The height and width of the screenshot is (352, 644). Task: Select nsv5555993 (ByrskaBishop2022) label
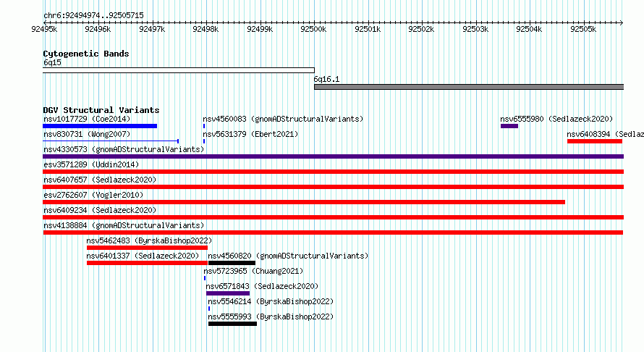coord(271,317)
